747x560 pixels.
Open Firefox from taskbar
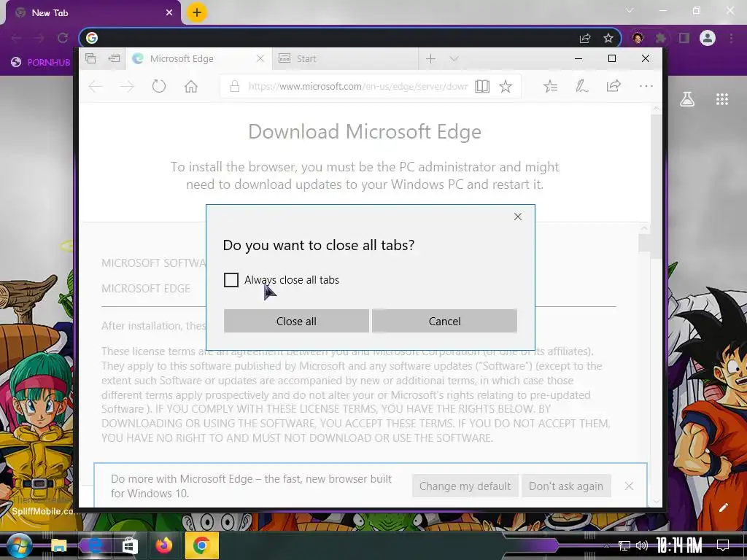pos(164,545)
